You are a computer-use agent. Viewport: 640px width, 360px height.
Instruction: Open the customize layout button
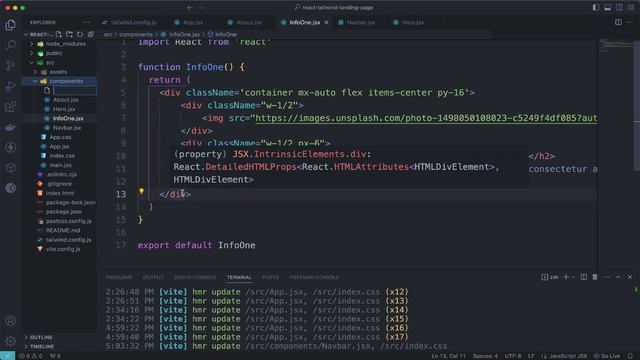pos(631,7)
